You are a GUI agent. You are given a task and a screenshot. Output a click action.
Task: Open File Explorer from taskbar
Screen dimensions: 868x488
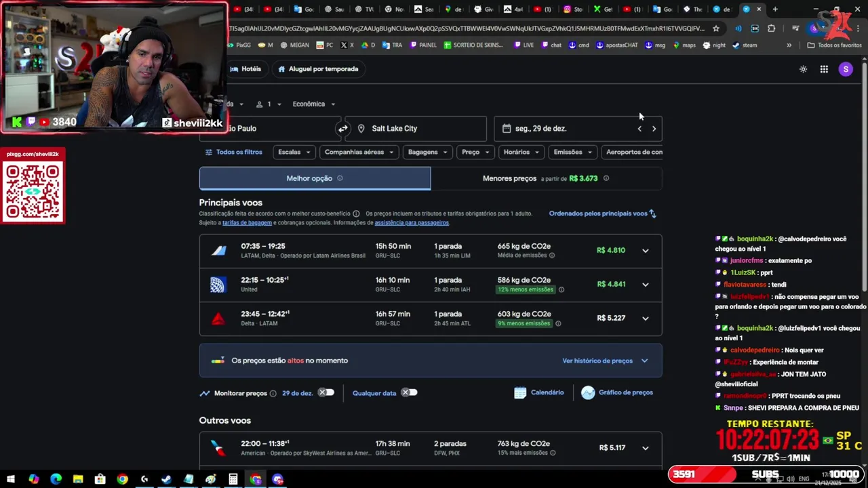(x=78, y=479)
